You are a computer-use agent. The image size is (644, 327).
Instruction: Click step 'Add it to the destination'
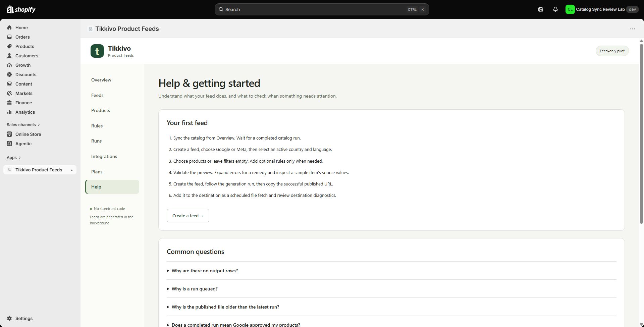(255, 195)
